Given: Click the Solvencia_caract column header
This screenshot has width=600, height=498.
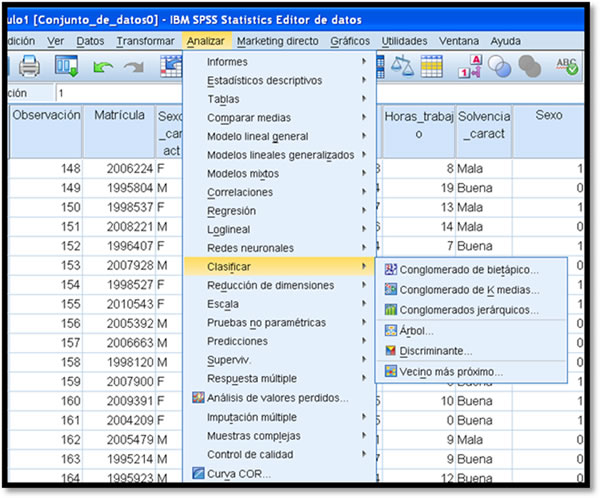Looking at the screenshot, I should pos(484,131).
